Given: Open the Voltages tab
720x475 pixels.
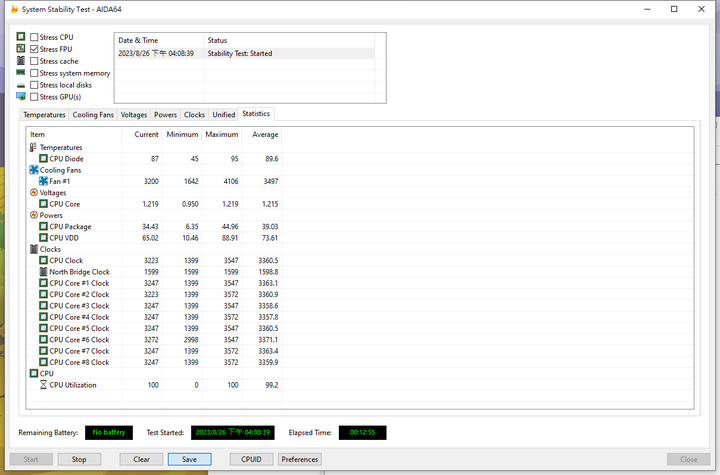Looking at the screenshot, I should point(134,114).
